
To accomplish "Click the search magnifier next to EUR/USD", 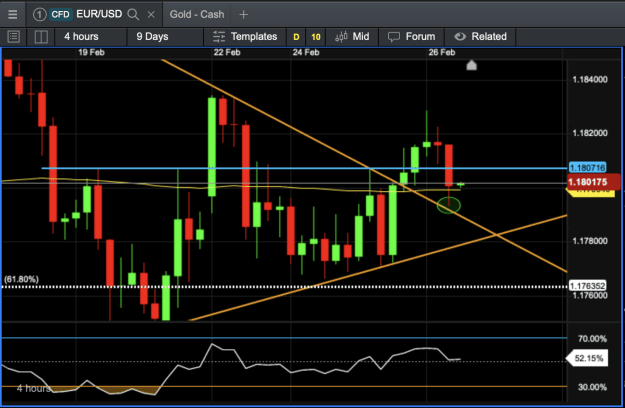I will pyautogui.click(x=133, y=15).
